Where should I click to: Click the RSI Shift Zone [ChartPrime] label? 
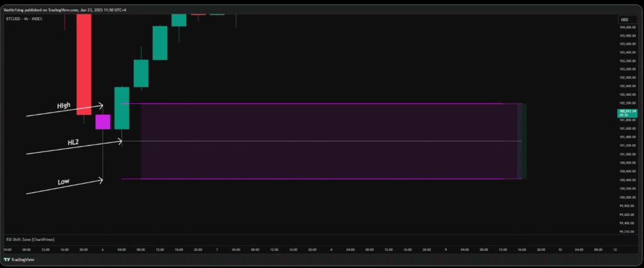[29, 239]
